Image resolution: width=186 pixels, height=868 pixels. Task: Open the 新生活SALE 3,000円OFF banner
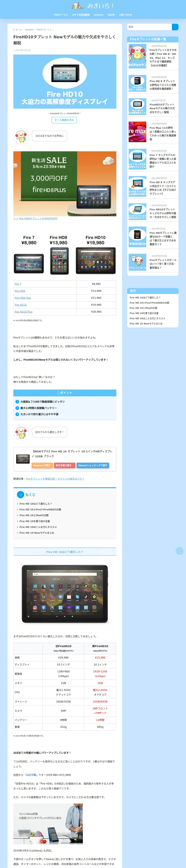[x=65, y=184]
